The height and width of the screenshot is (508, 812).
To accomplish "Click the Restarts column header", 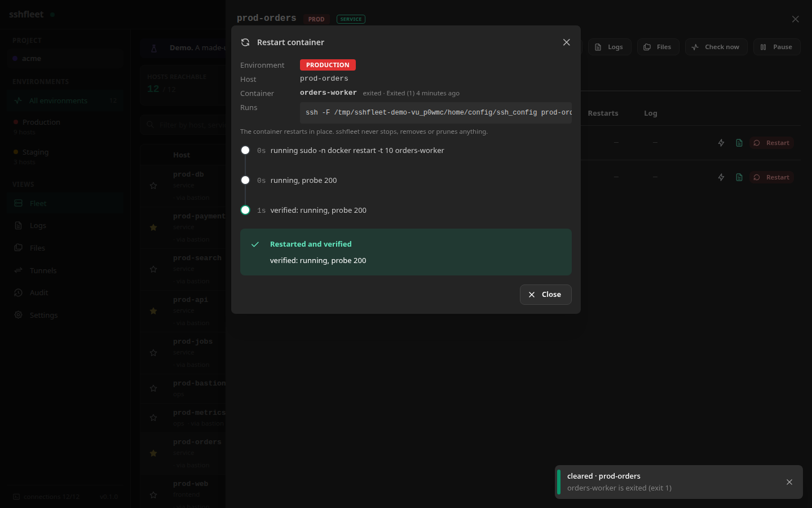I will click(603, 113).
